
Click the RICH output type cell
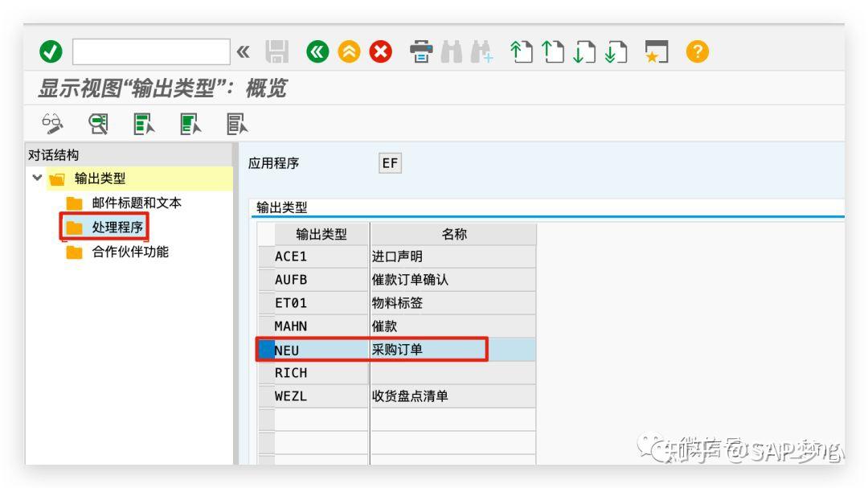[x=321, y=373]
